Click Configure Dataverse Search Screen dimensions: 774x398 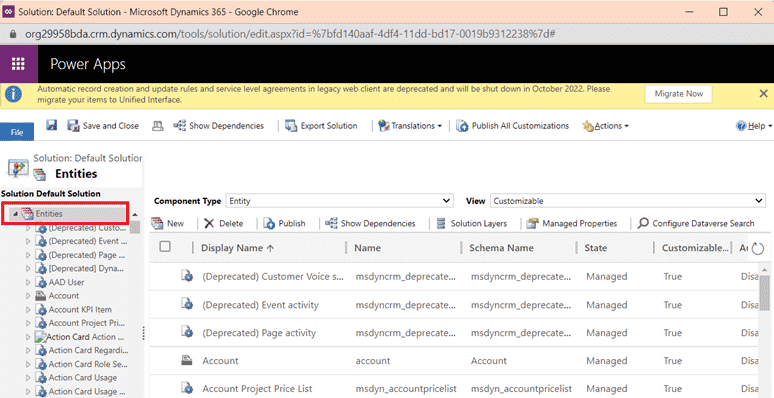point(696,224)
